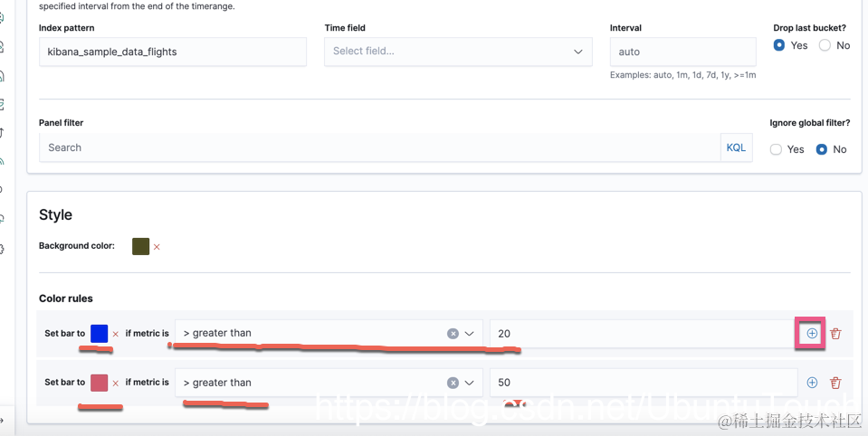Click the color rule value field showing 20
Viewport: 868px width, 436px height.
click(644, 334)
